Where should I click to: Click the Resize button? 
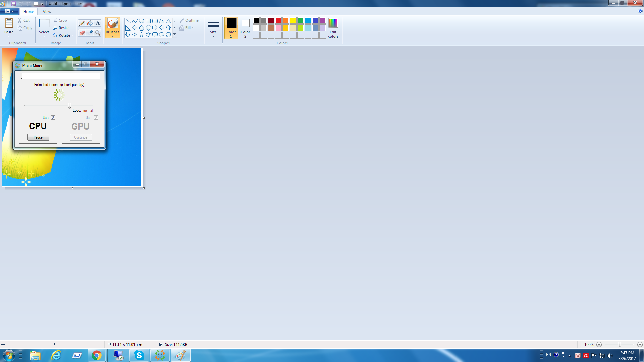61,28
